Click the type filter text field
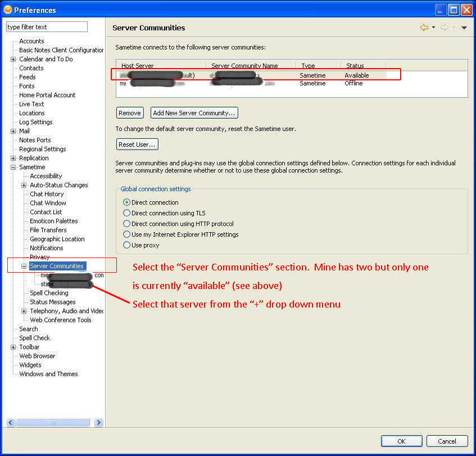476x456 pixels. (47, 27)
